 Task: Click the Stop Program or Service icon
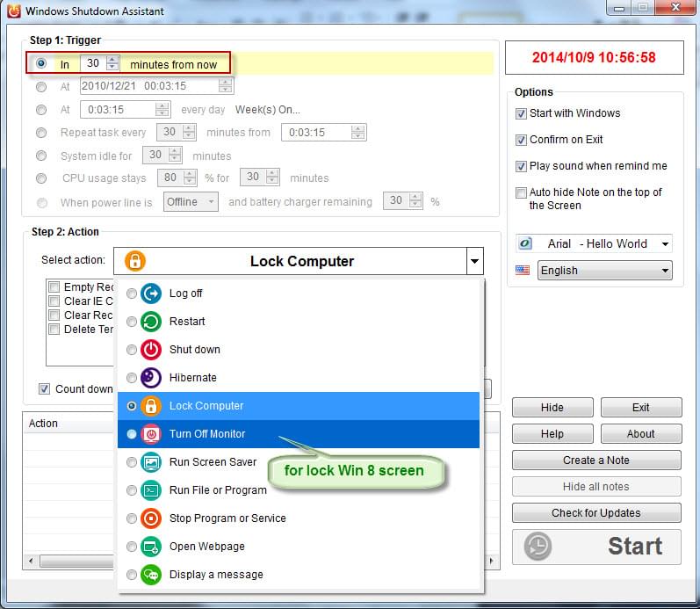tap(151, 518)
